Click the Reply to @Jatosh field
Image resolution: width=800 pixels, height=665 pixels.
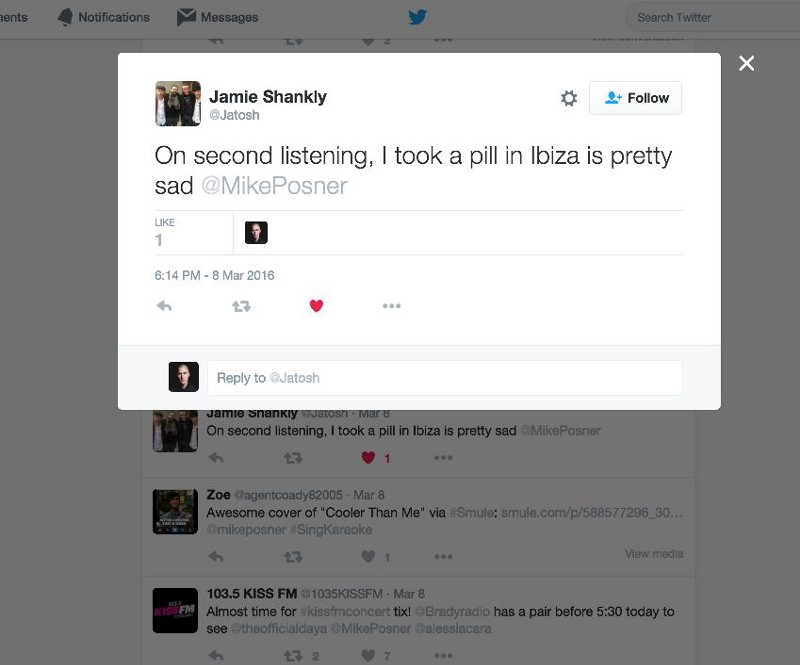pos(445,378)
